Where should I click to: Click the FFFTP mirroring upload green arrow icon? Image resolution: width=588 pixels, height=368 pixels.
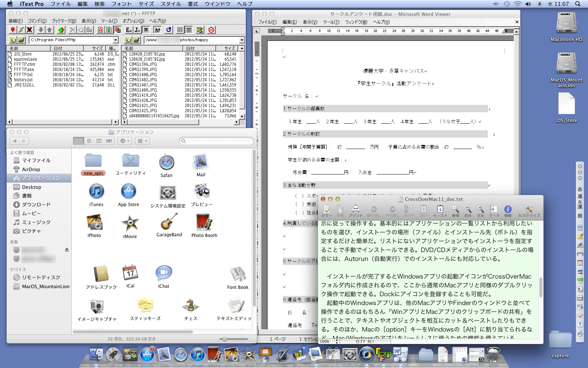click(61, 30)
